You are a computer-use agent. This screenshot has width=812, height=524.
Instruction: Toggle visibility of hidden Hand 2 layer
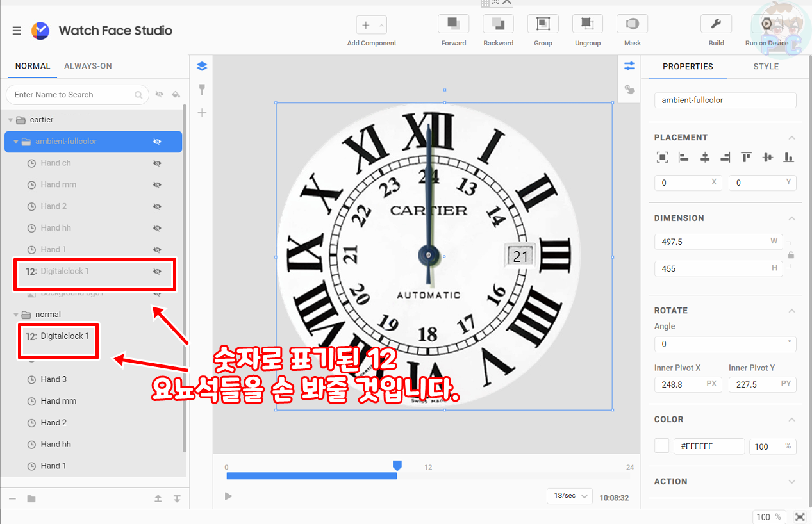pyautogui.click(x=157, y=206)
